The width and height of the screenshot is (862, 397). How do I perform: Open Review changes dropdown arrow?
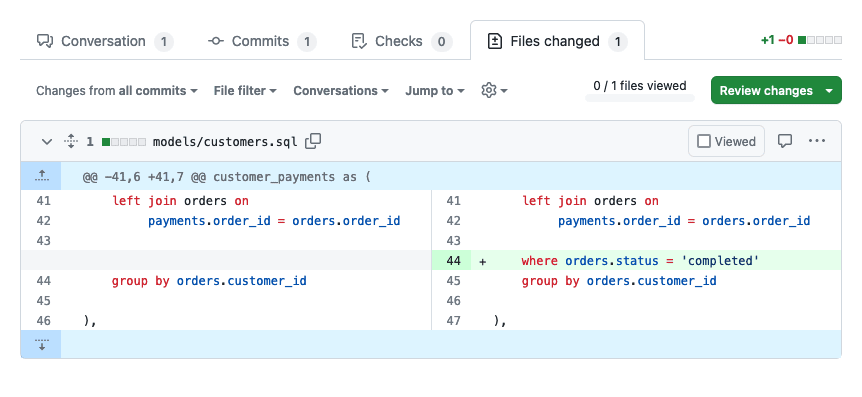[x=830, y=91]
